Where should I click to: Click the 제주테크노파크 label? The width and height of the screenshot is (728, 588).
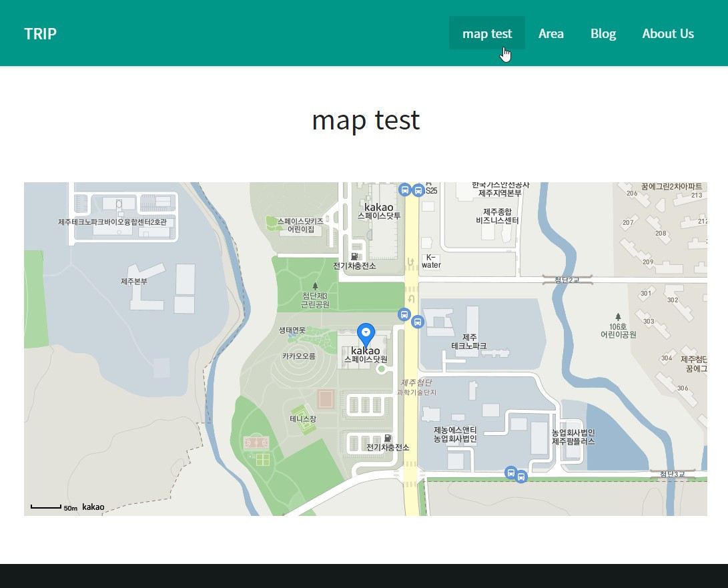[469, 341]
